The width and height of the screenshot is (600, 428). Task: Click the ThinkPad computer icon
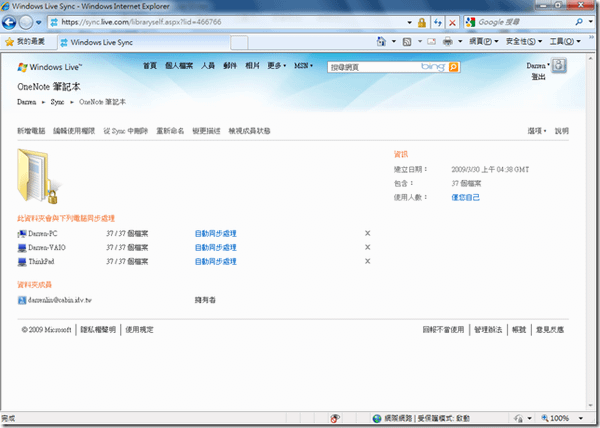[x=22, y=262]
